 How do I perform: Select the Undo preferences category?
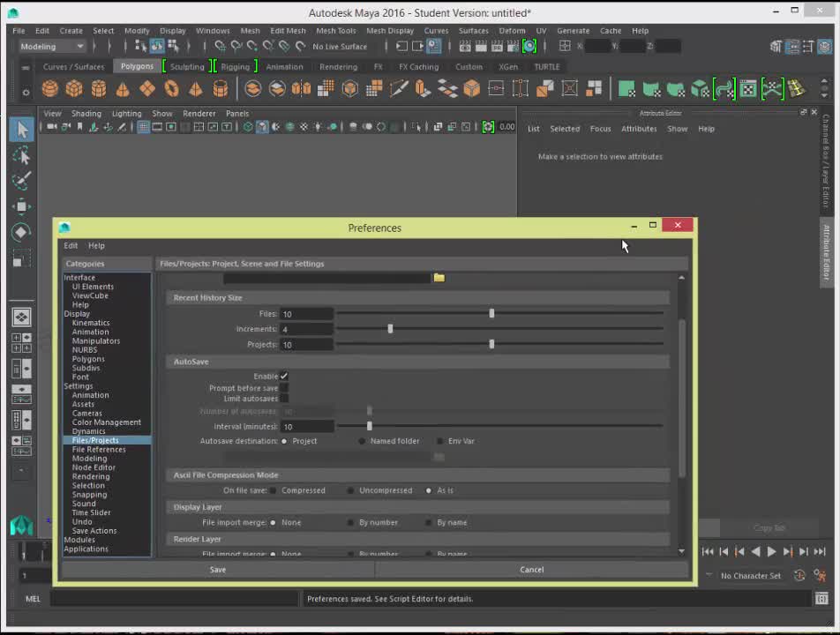tap(82, 521)
